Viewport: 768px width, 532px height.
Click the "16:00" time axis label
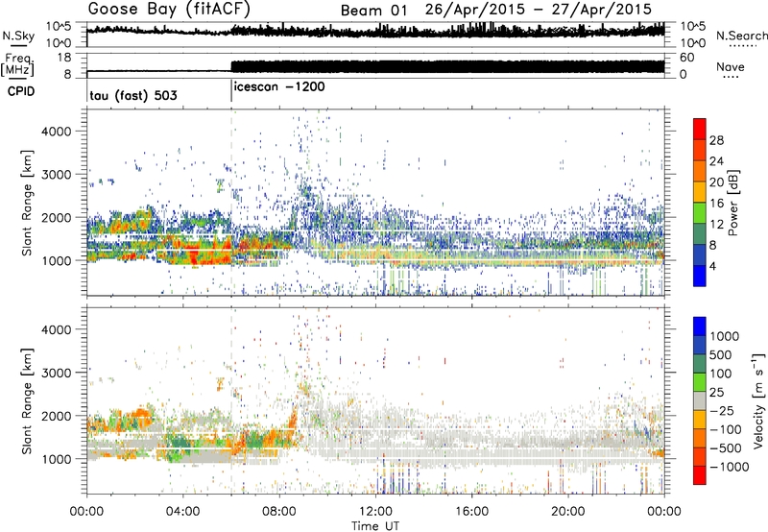471,512
